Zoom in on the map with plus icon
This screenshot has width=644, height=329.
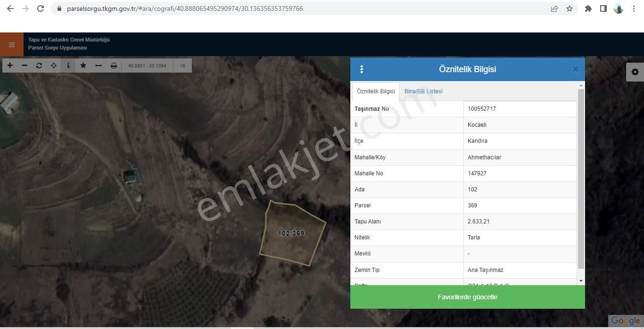10,66
